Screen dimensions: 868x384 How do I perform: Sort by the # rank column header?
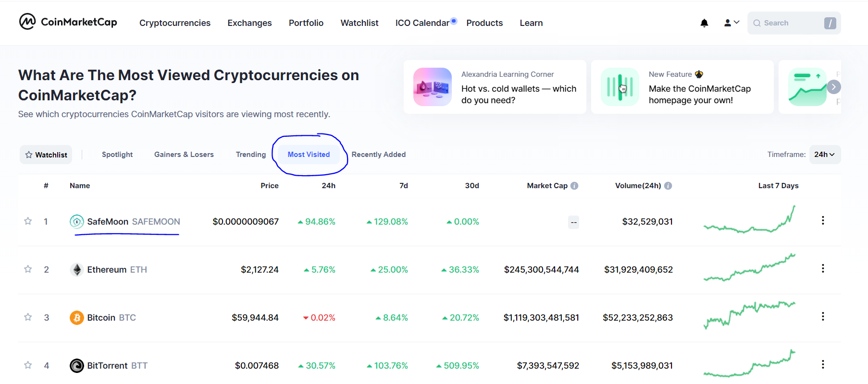(46, 186)
